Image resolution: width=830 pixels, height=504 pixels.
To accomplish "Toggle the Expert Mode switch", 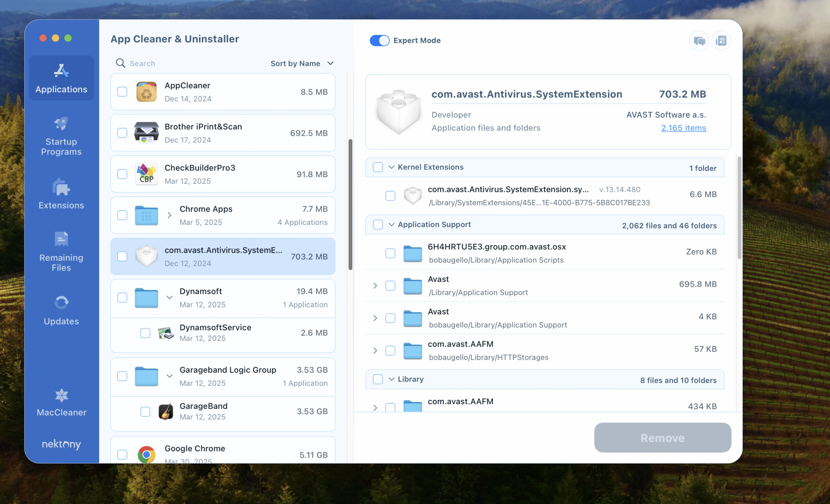I will [x=380, y=40].
